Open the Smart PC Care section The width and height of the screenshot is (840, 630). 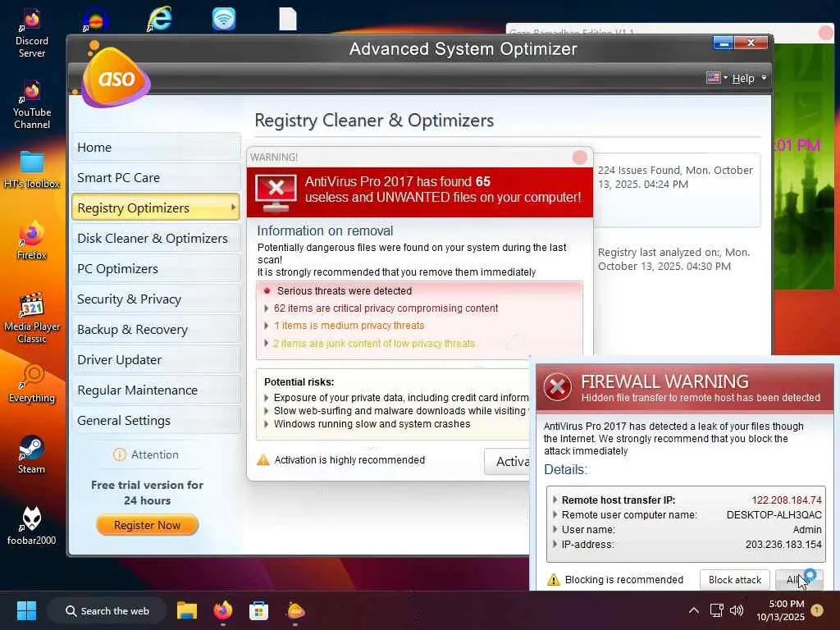pos(155,178)
